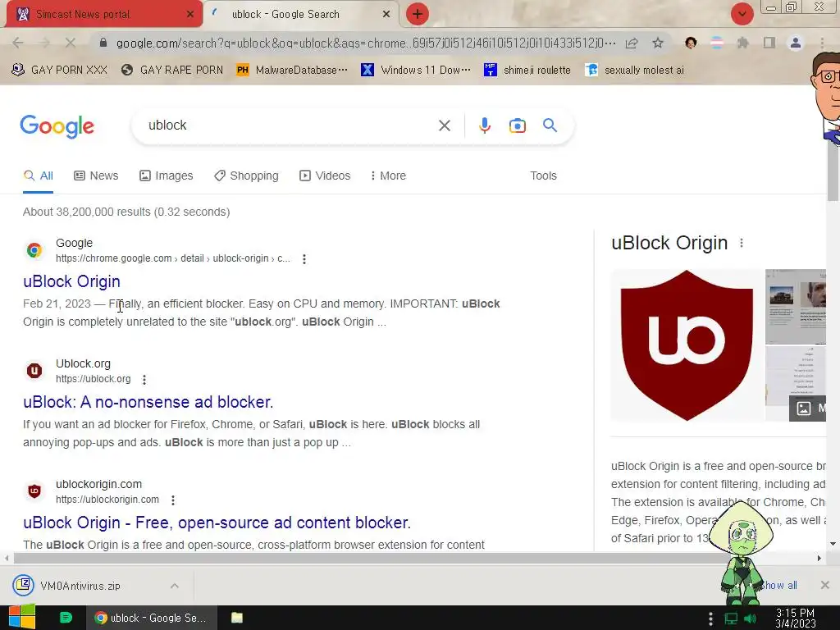
Task: Click the Chrome store result favicon
Action: point(34,250)
